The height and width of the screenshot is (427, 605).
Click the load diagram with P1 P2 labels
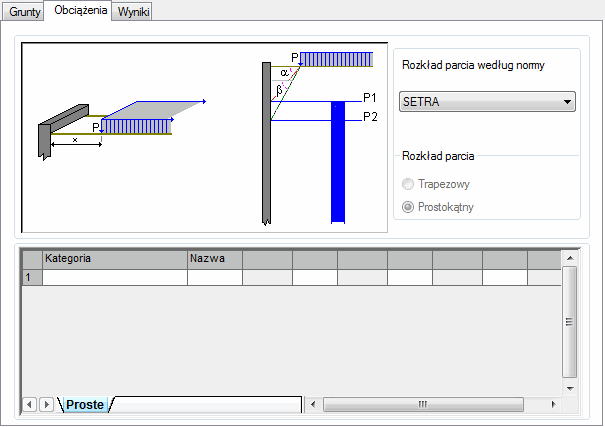click(319, 138)
